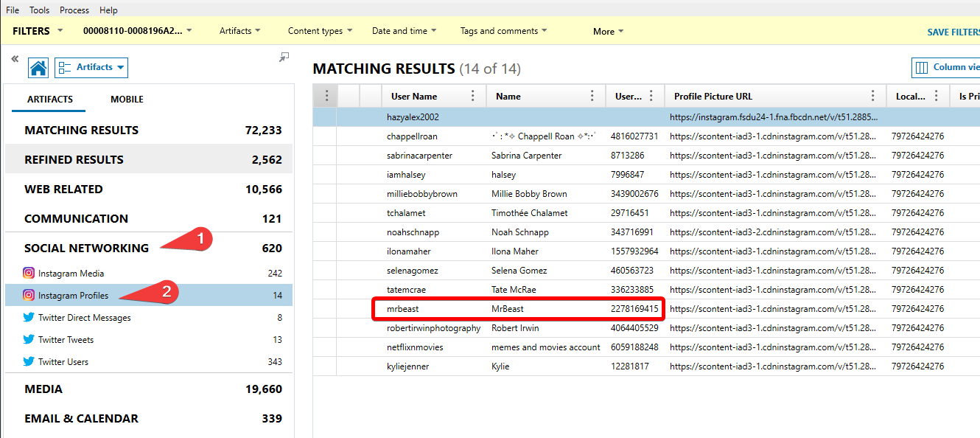980x438 pixels.
Task: Open the Local column options menu
Action: point(937,96)
